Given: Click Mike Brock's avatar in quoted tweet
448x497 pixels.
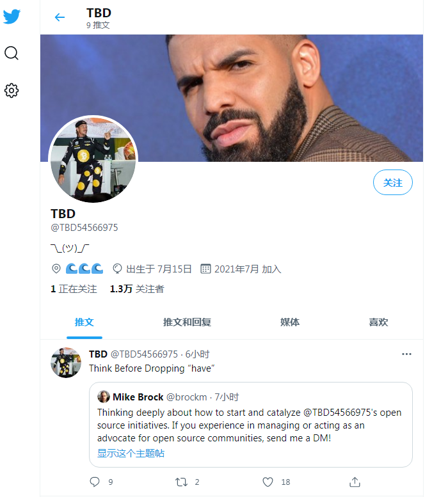Looking at the screenshot, I should coord(104,397).
